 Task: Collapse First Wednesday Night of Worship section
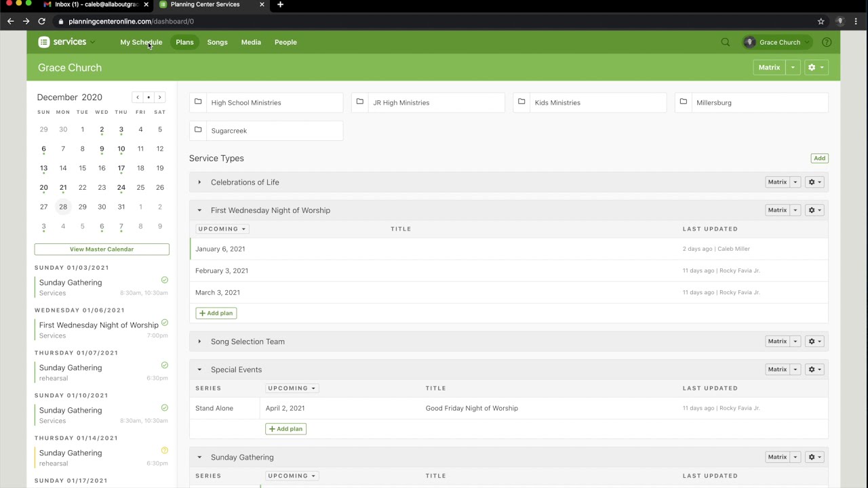click(x=199, y=210)
